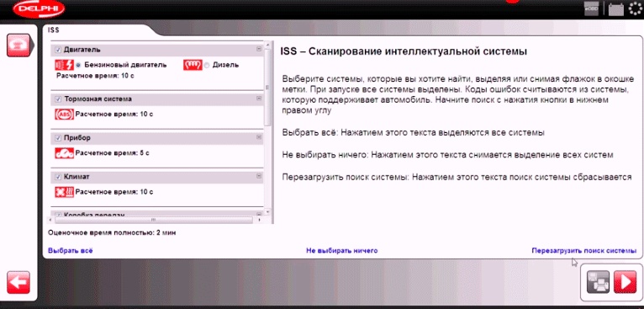Image resolution: width=644 pixels, height=309 pixels.
Task: Open the phone support icon in sidebar
Action: coord(18,45)
